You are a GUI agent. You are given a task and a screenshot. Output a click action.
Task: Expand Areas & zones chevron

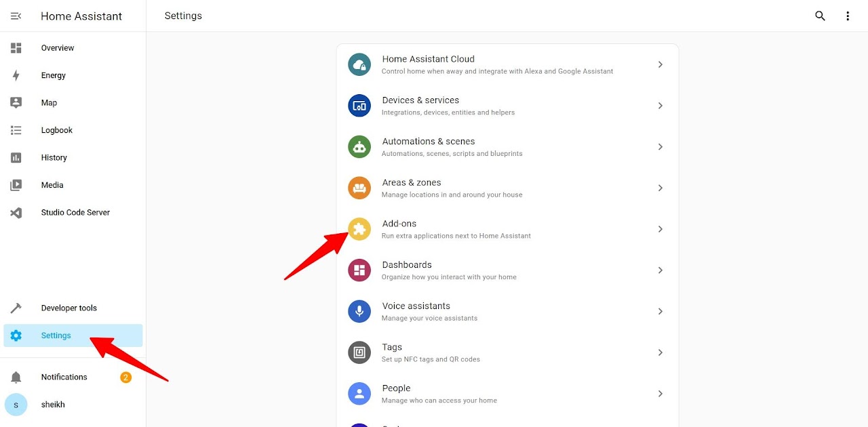pyautogui.click(x=660, y=188)
